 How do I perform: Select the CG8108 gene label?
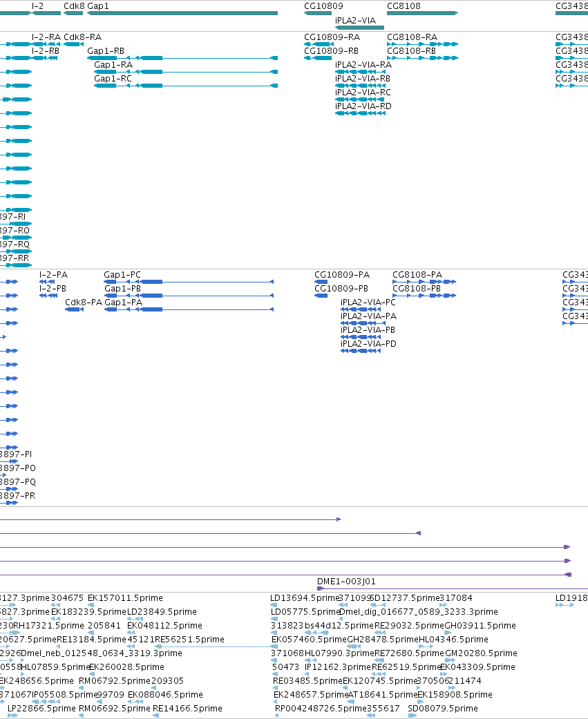(x=404, y=6)
